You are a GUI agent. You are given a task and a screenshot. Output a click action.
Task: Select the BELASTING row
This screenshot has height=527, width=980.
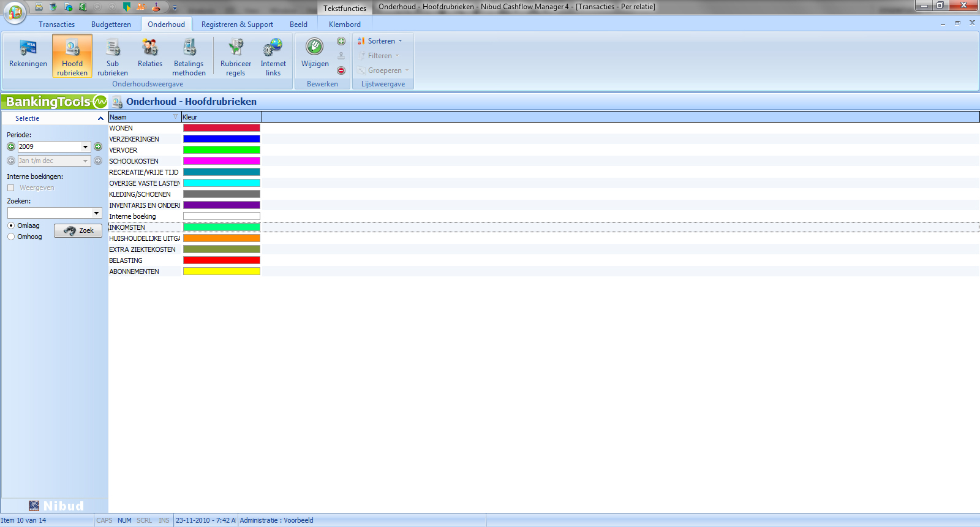click(x=544, y=260)
